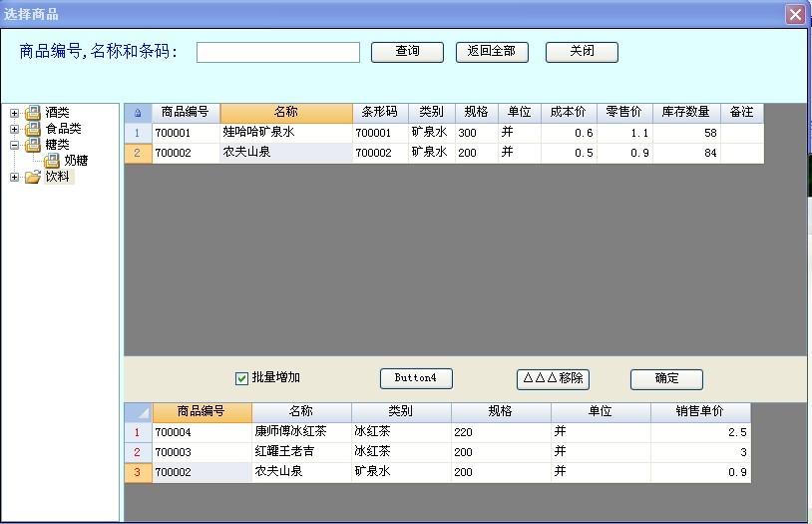The height and width of the screenshot is (524, 812).
Task: Click the upper grid 类别 column header
Action: pos(431,113)
